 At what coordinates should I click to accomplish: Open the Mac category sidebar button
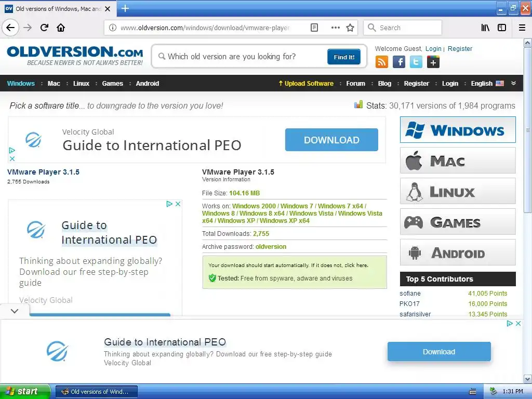458,161
